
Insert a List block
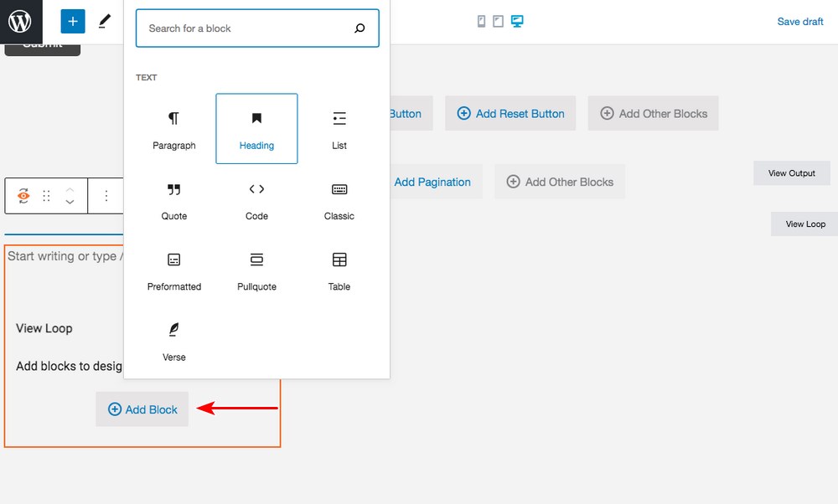[x=339, y=129]
